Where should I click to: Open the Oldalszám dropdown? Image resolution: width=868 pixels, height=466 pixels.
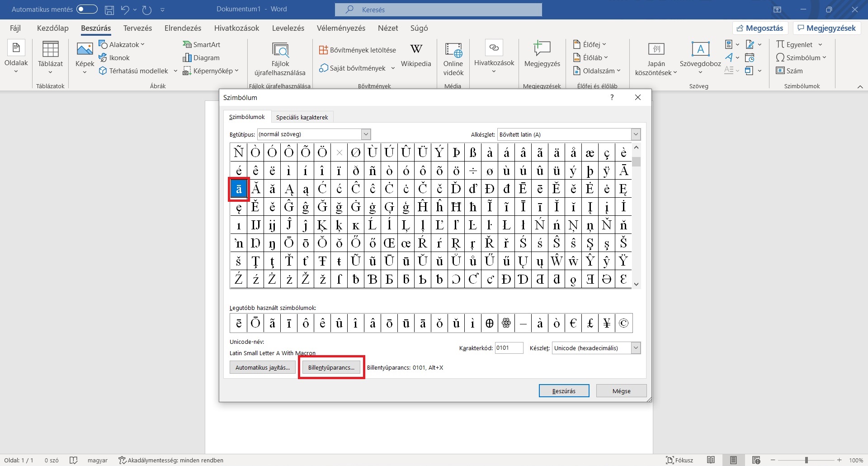597,71
